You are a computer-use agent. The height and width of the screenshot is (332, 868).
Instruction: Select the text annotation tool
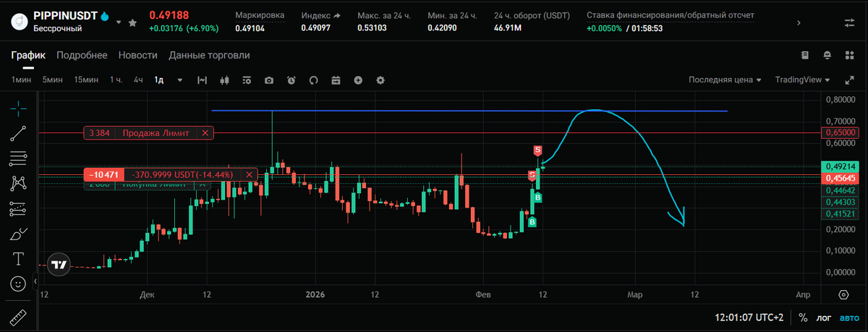[x=19, y=258]
